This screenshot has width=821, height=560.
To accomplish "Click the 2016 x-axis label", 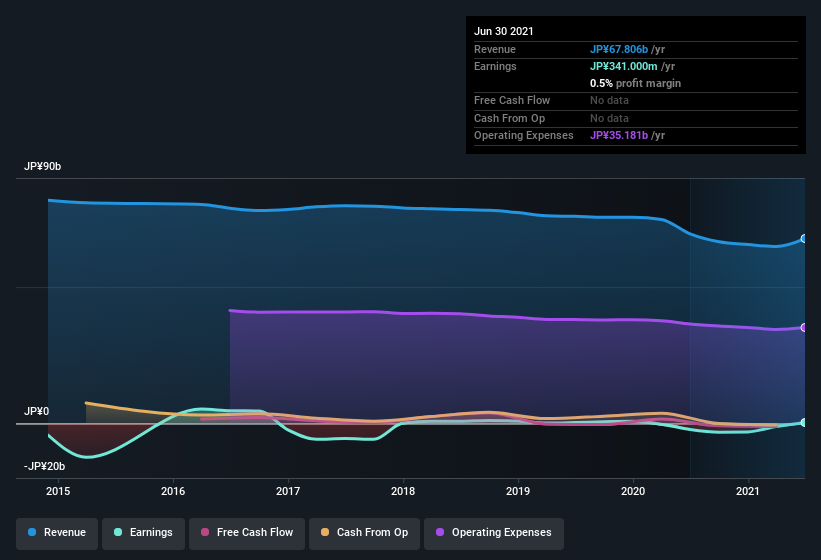I will [x=173, y=491].
